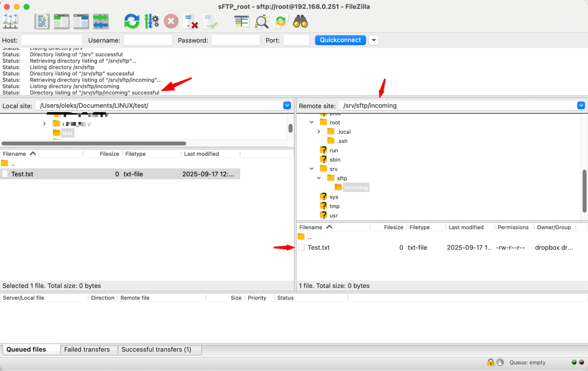Click the red cancel operation icon
588x371 pixels.
tap(171, 21)
